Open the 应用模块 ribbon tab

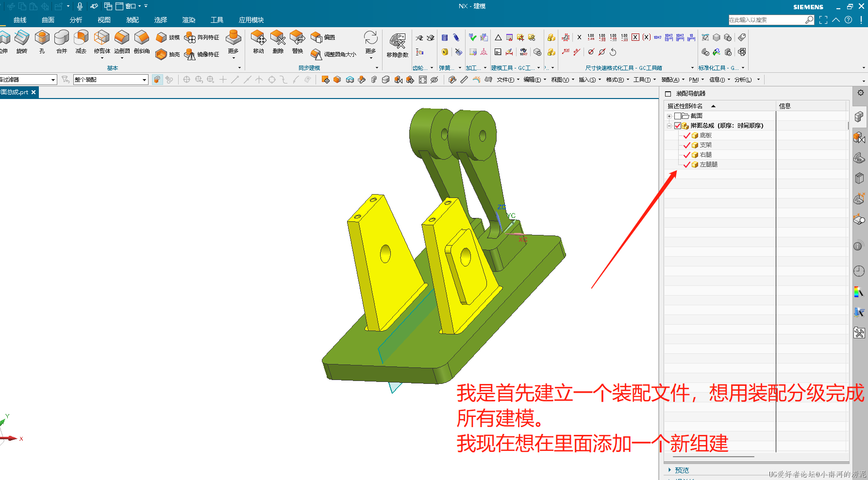pyautogui.click(x=251, y=20)
